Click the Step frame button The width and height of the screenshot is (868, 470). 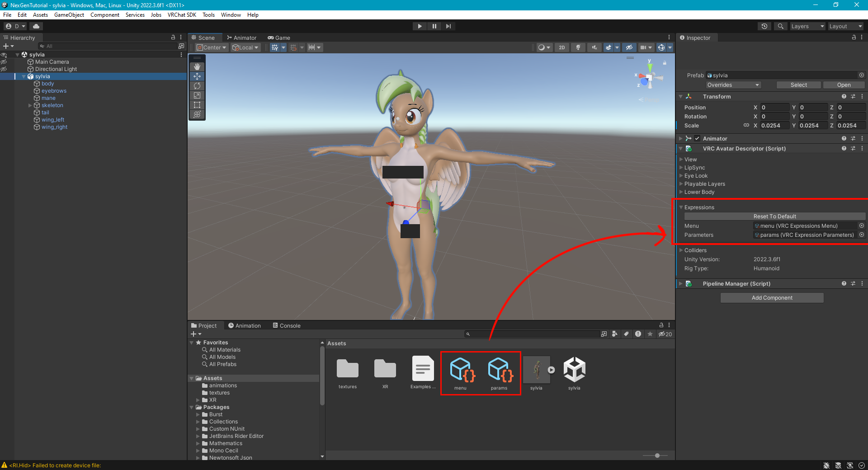coord(448,26)
